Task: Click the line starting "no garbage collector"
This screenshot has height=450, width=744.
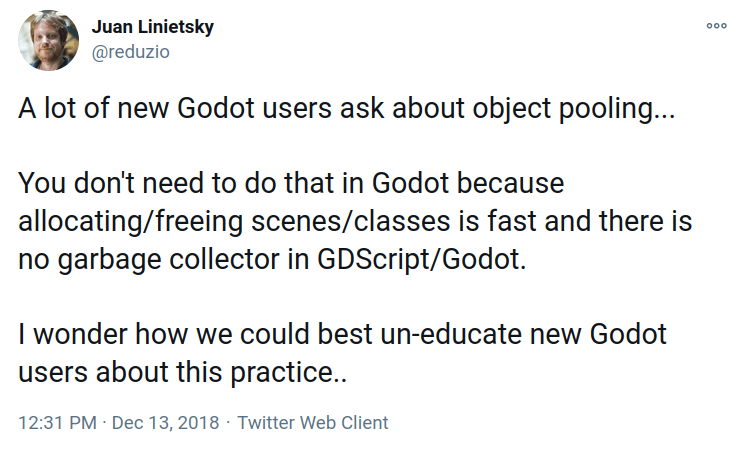Action: click(x=272, y=260)
